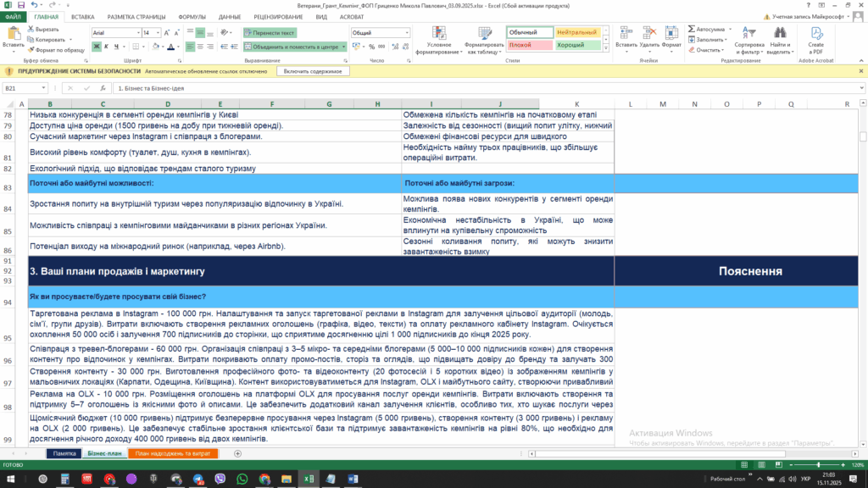This screenshot has width=868, height=488.
Task: Open the ФОРМУЛЫ ribbon tab
Action: pos(192,16)
